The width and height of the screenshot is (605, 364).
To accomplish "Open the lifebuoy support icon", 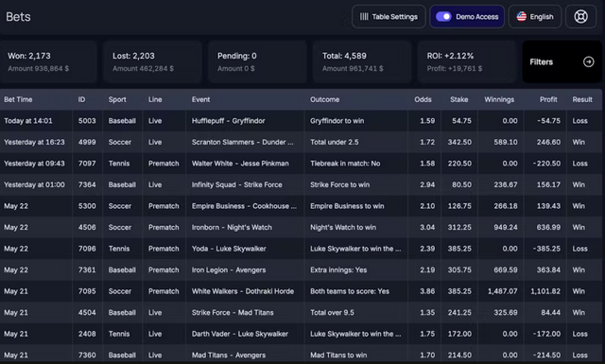I will [x=580, y=17].
